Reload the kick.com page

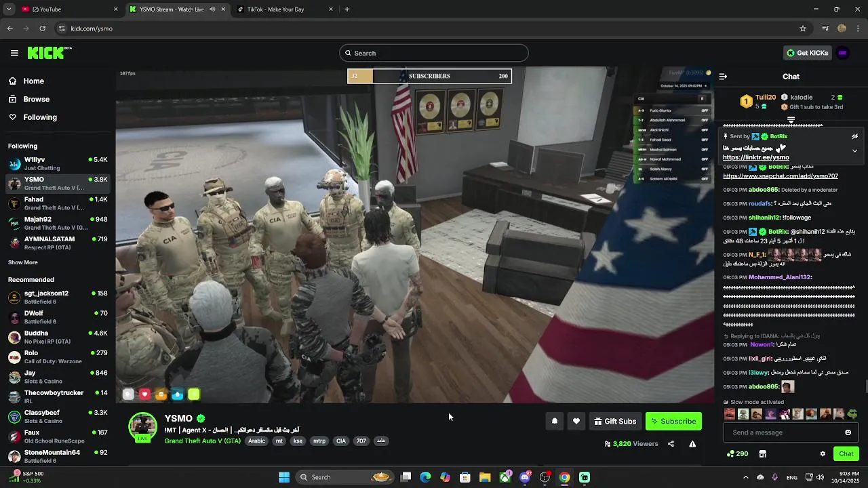[x=42, y=28]
